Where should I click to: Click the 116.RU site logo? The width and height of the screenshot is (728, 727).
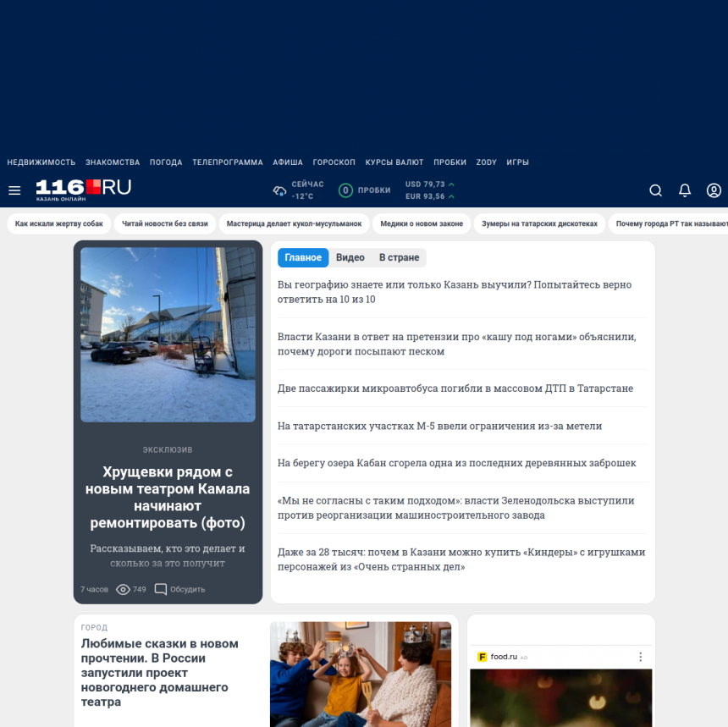(x=83, y=190)
